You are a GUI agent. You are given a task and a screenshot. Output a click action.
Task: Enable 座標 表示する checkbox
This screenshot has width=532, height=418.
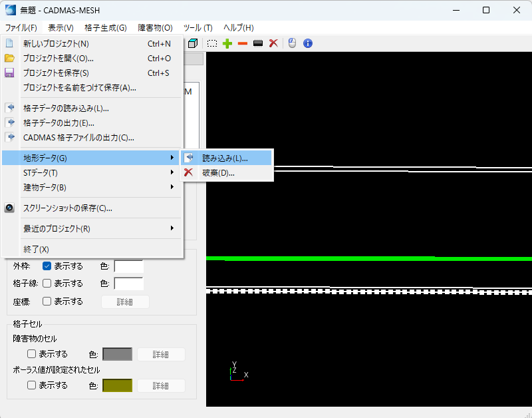(47, 302)
